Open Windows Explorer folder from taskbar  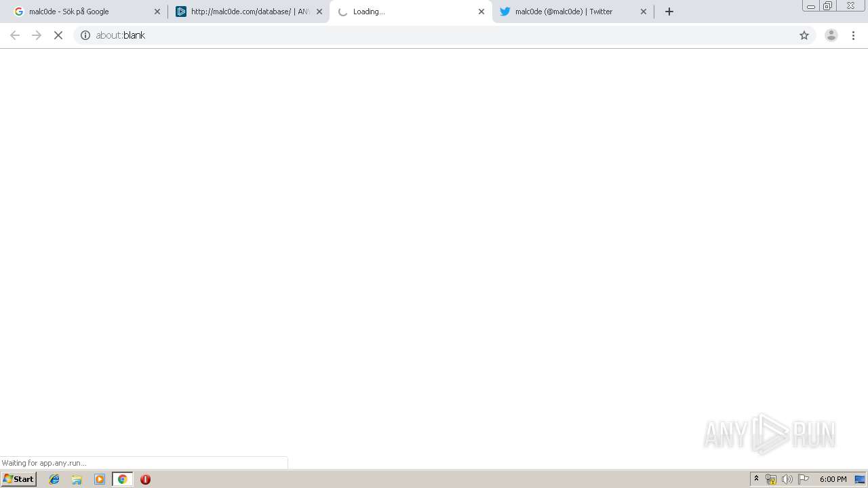(77, 479)
